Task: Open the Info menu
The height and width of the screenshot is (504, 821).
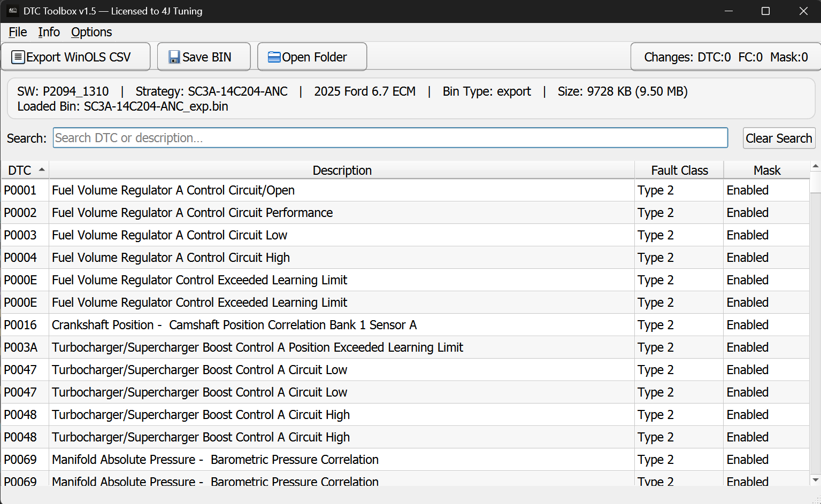Action: (x=49, y=32)
